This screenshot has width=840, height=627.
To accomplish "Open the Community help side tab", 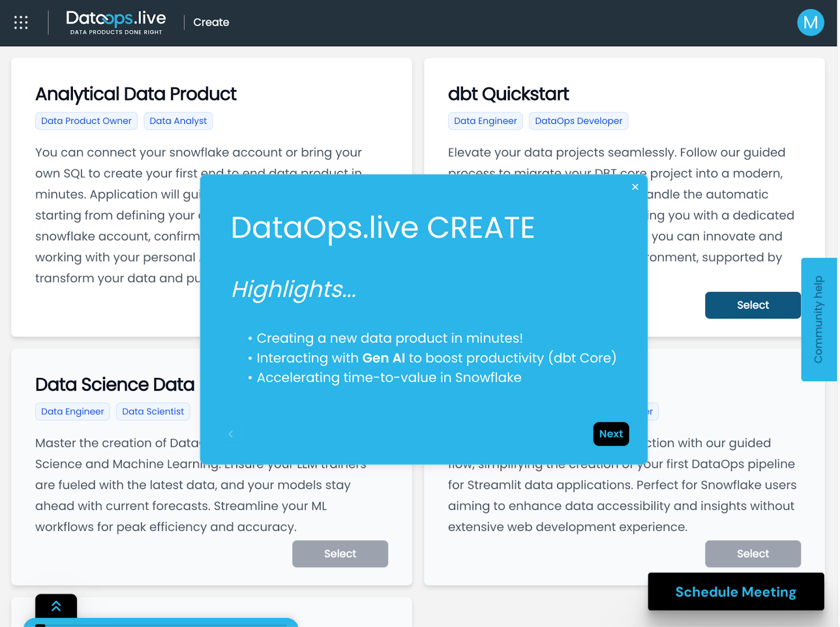I will click(818, 319).
